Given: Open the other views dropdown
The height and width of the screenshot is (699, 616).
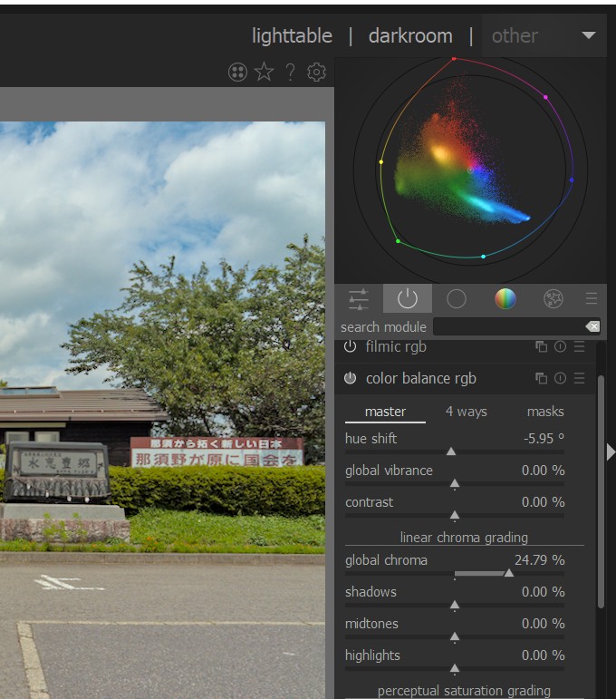Looking at the screenshot, I should 544,35.
